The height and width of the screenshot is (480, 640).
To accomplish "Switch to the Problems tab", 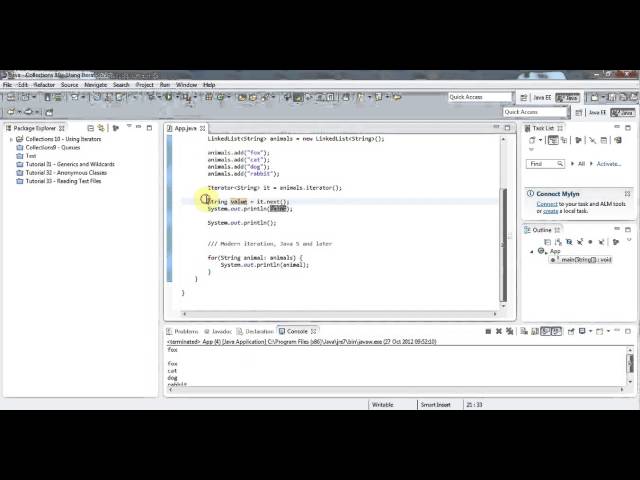I will click(x=182, y=331).
